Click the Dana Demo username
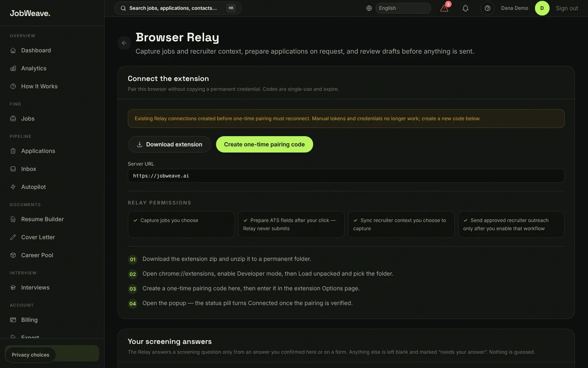The image size is (588, 368). pyautogui.click(x=514, y=8)
